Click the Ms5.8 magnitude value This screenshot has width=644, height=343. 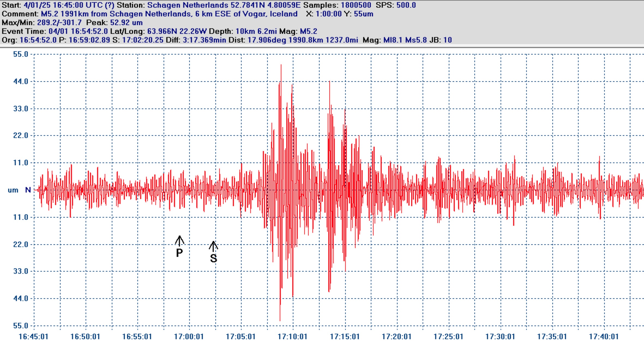[416, 40]
